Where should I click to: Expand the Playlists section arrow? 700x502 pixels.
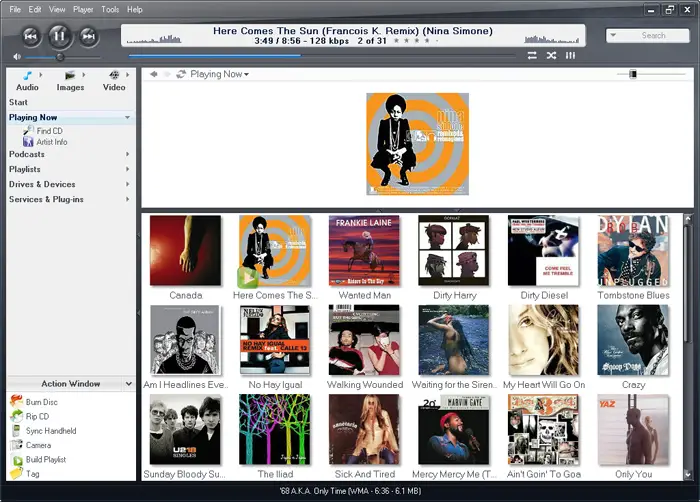click(128, 169)
